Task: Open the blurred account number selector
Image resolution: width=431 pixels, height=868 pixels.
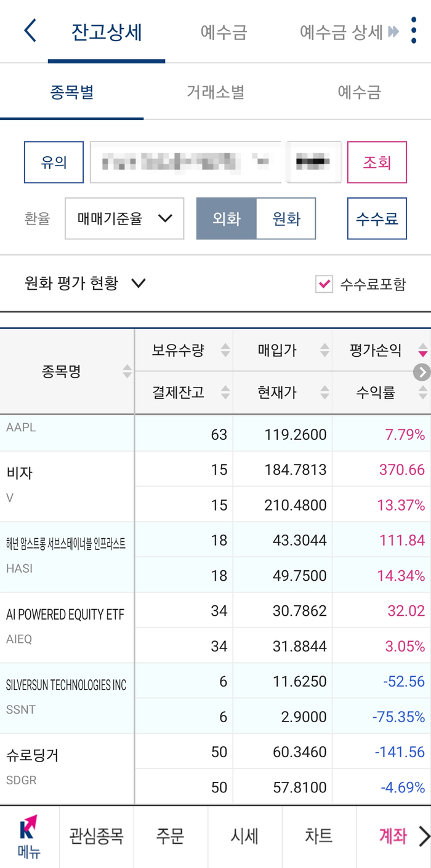Action: [x=185, y=162]
